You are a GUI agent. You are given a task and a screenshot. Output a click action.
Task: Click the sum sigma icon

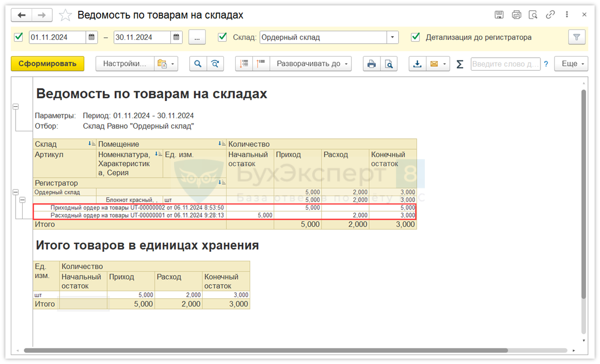460,64
